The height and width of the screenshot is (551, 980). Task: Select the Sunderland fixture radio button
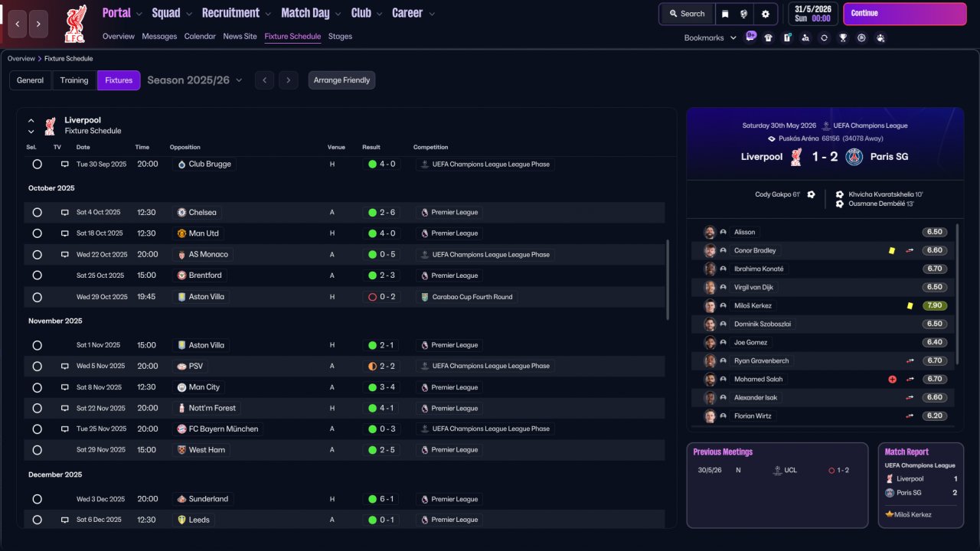37,499
